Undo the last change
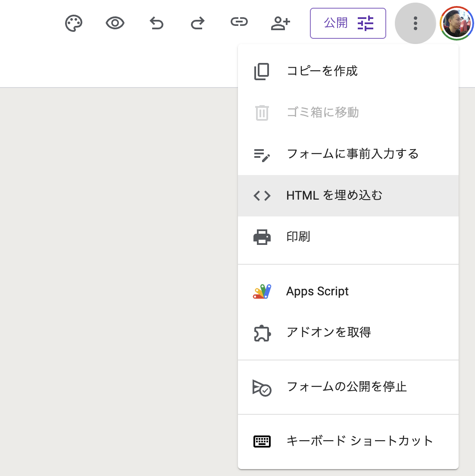Viewport: 475px width, 476px height. 156,23
